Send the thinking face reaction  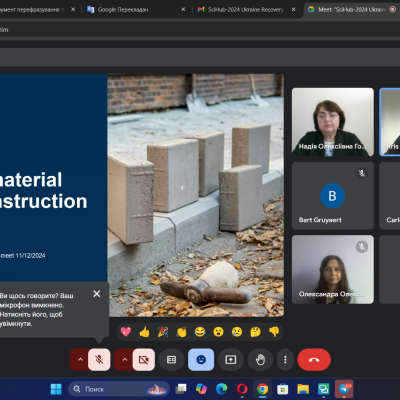[x=255, y=332]
